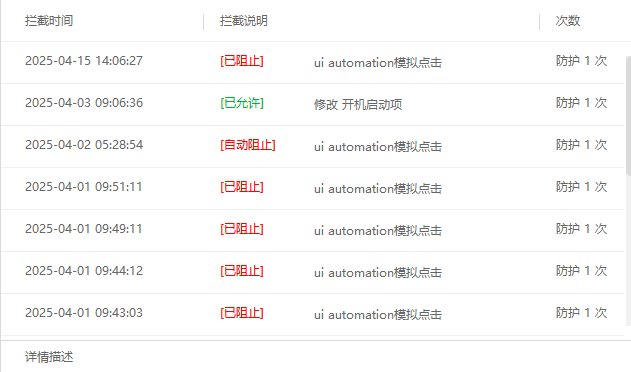Select the 2025-04-01 09:51:11 log row
The height and width of the screenshot is (372, 631).
(313, 188)
